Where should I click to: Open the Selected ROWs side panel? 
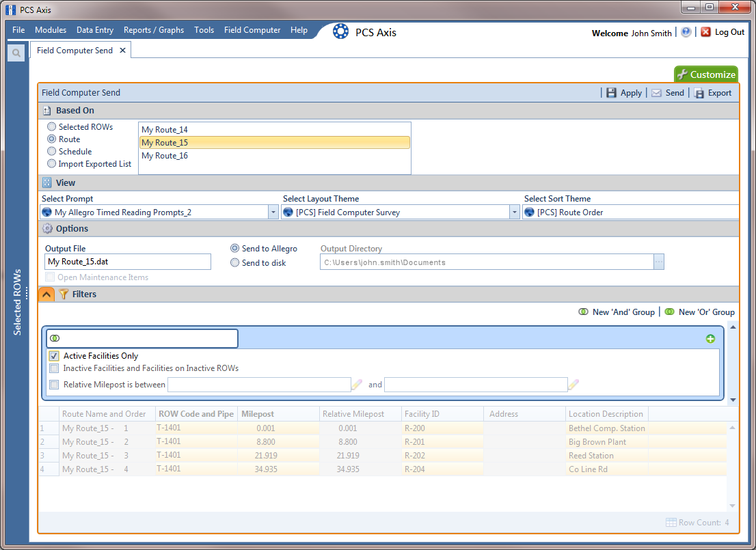17,302
